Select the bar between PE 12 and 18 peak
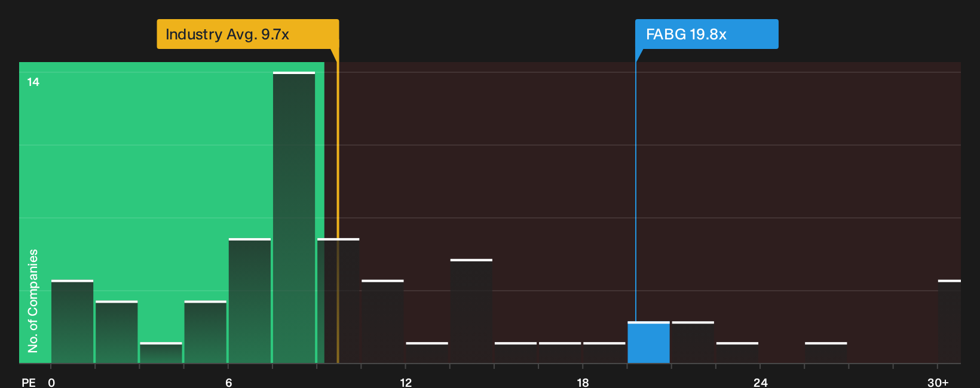 tap(471, 310)
